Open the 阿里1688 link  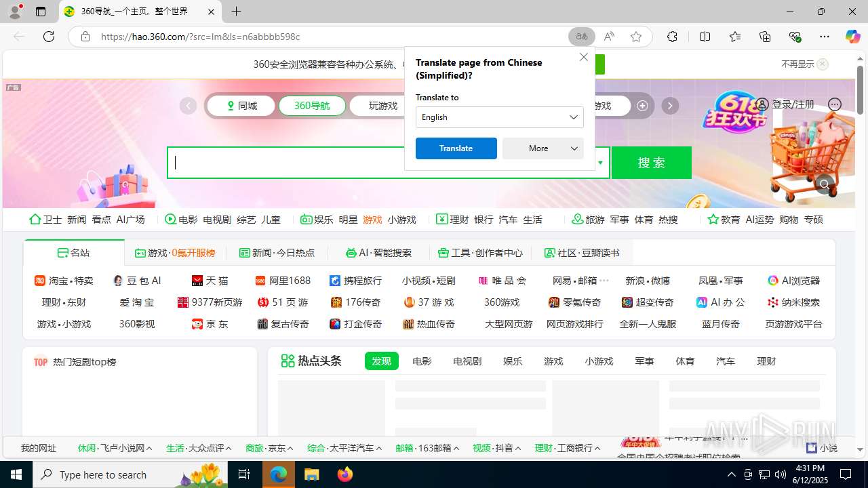pyautogui.click(x=283, y=281)
